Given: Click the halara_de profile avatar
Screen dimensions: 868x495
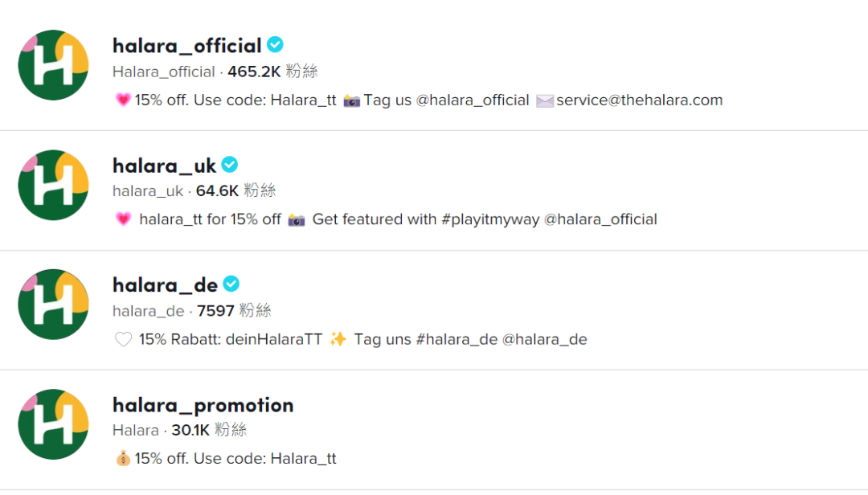Looking at the screenshot, I should [x=53, y=305].
